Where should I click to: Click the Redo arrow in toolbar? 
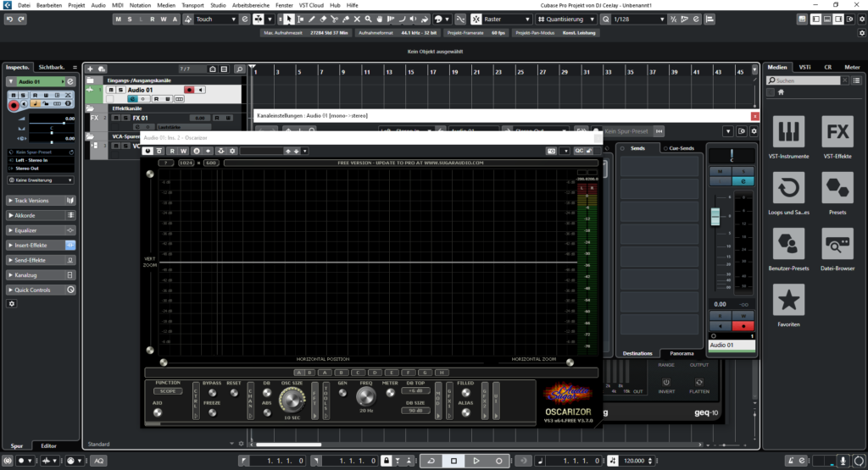coord(21,19)
